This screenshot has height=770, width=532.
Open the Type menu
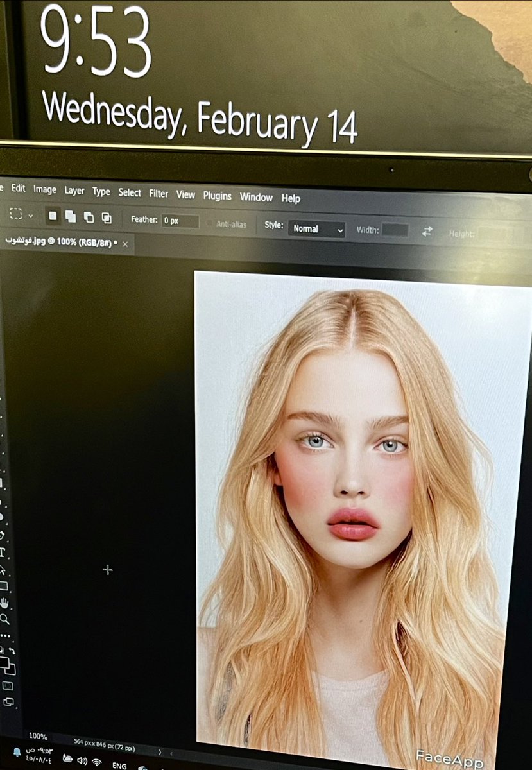tap(101, 192)
